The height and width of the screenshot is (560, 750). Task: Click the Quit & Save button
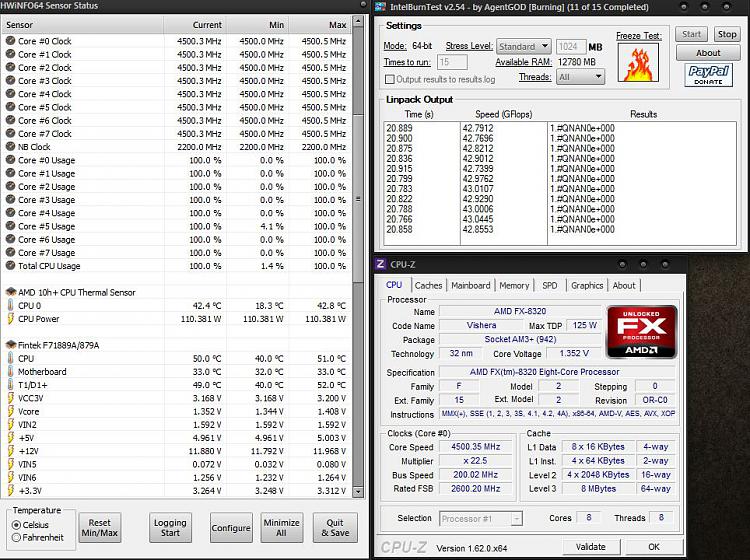tap(335, 528)
